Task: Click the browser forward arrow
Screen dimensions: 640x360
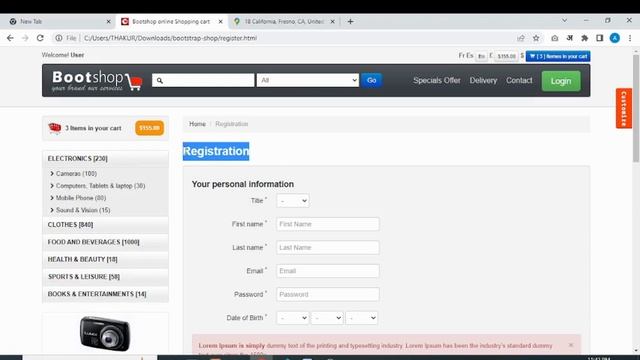Action: click(x=25, y=38)
